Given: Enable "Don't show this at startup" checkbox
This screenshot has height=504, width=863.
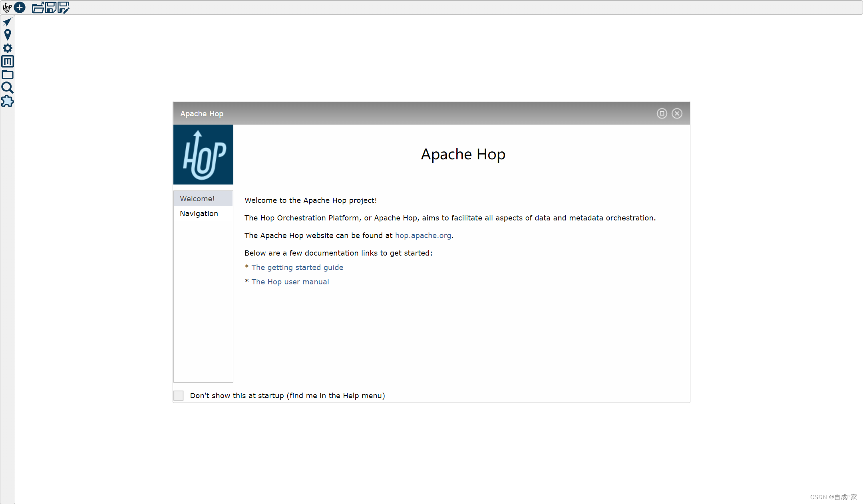Looking at the screenshot, I should [x=179, y=395].
